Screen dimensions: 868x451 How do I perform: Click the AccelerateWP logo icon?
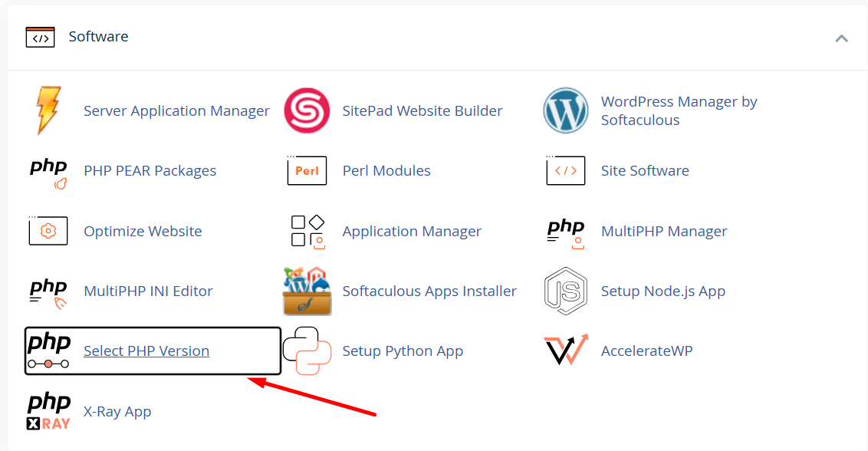(566, 350)
